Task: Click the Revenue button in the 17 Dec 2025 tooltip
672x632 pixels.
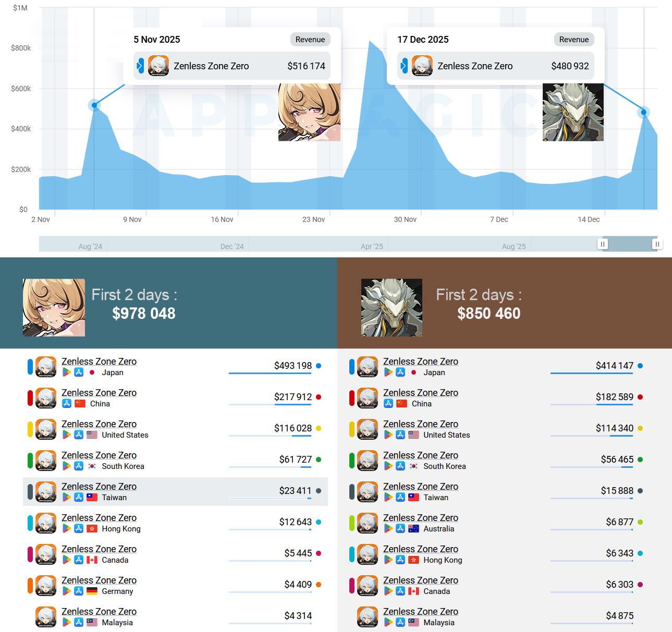Action: (x=574, y=40)
